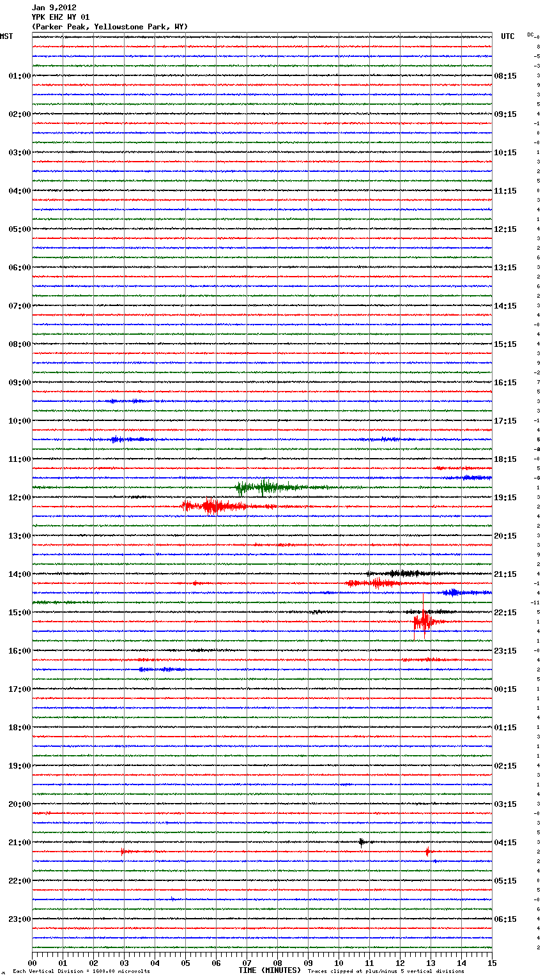
Task: Select the 02:00 MST time label
Action: pos(20,114)
